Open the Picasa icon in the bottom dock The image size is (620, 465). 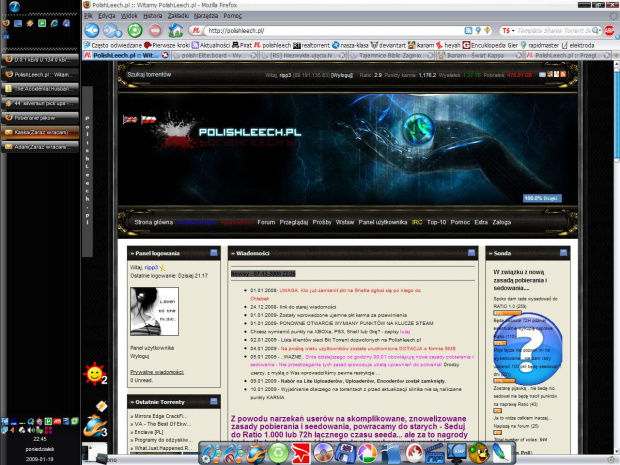(367, 453)
